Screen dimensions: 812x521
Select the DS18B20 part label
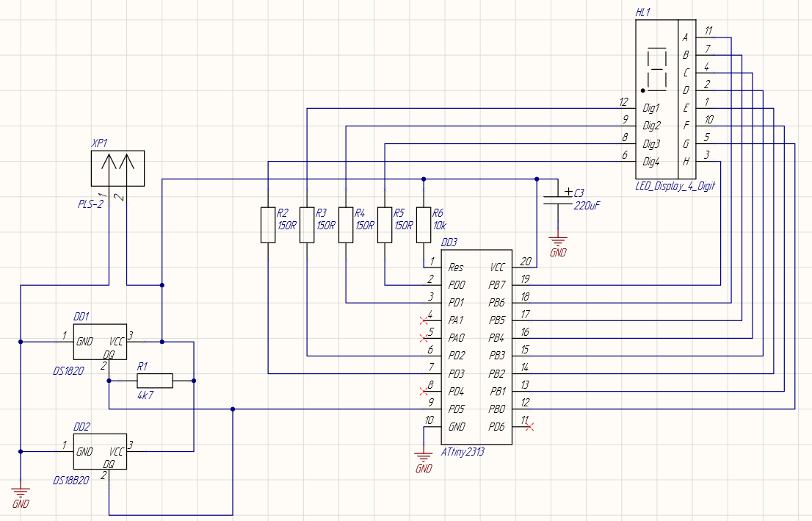[x=71, y=481]
